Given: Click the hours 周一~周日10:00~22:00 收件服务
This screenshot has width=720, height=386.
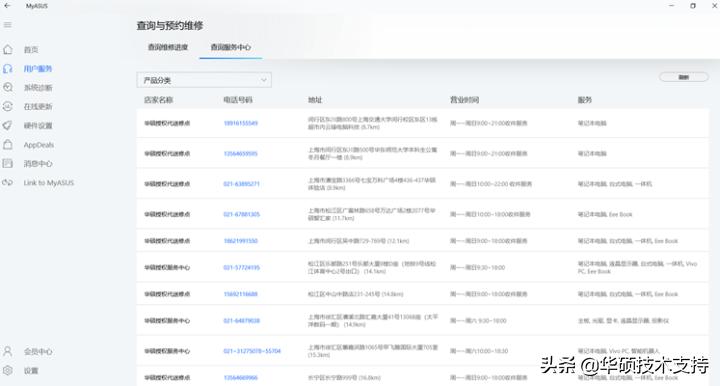Looking at the screenshot, I should (x=491, y=184).
